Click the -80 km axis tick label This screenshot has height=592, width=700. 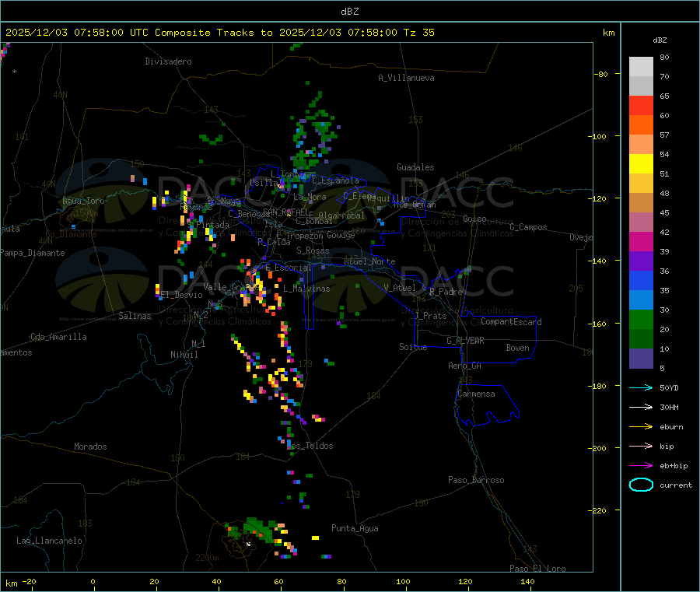601,74
